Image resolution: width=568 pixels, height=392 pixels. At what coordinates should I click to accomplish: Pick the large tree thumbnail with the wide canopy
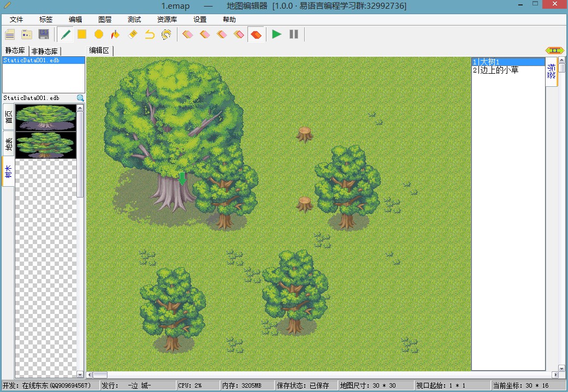pos(46,117)
